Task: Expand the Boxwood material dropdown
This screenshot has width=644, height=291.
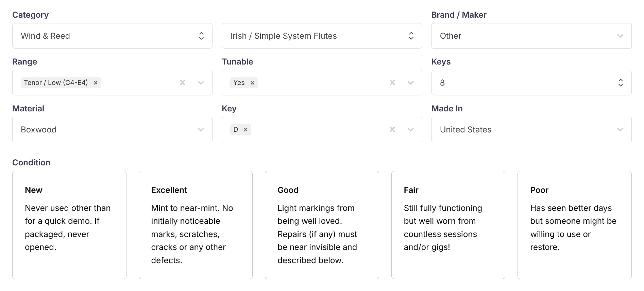Action: click(x=112, y=130)
